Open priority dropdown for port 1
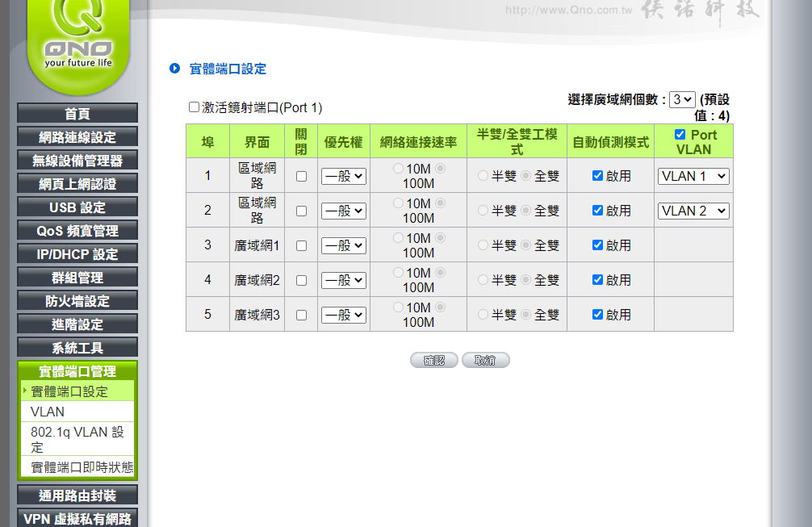The image size is (812, 527). 344,176
